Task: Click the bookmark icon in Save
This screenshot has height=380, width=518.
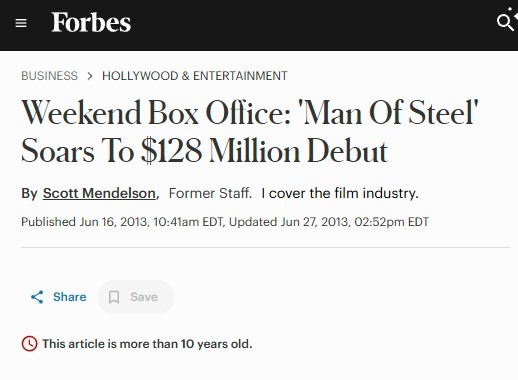Action: [x=114, y=297]
